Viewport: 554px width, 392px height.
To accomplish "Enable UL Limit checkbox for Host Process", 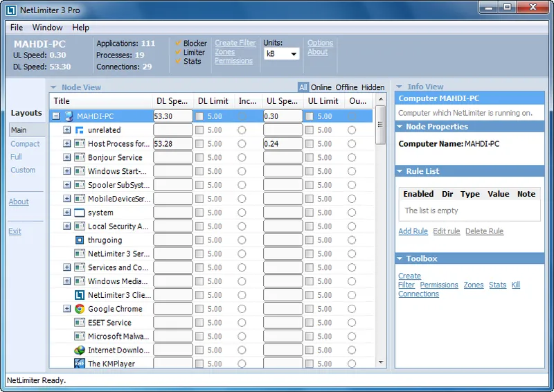I will point(310,144).
